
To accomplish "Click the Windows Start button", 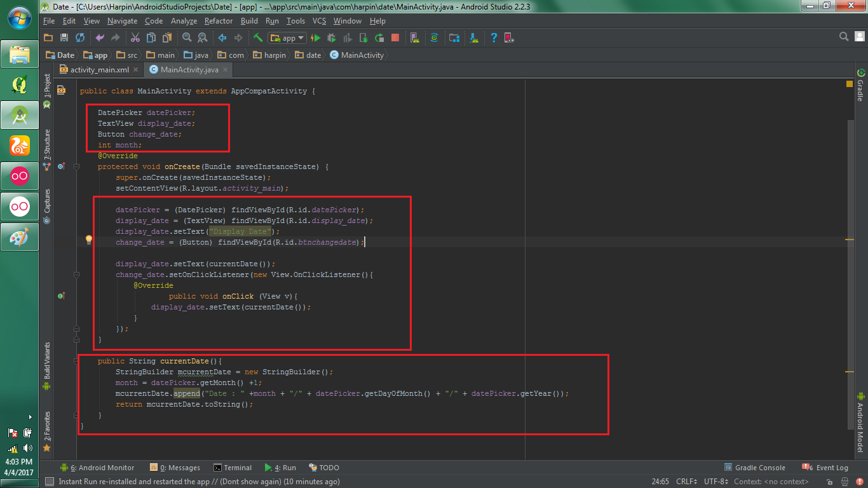I will [x=20, y=17].
